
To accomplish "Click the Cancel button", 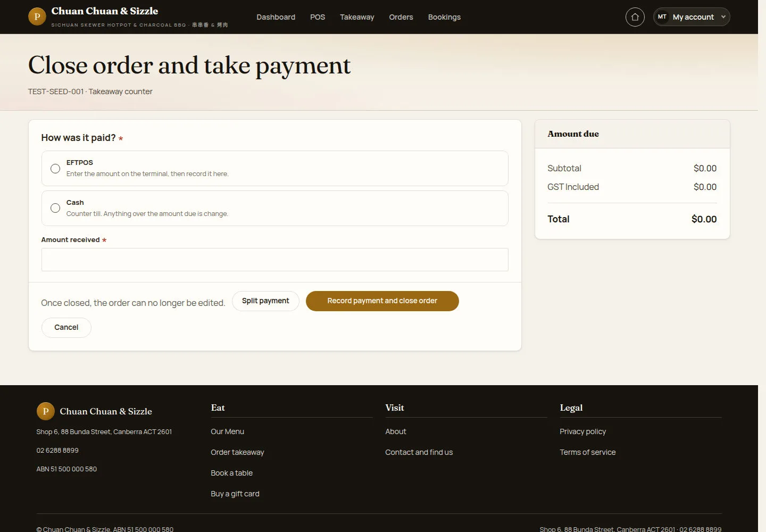I will tap(66, 327).
